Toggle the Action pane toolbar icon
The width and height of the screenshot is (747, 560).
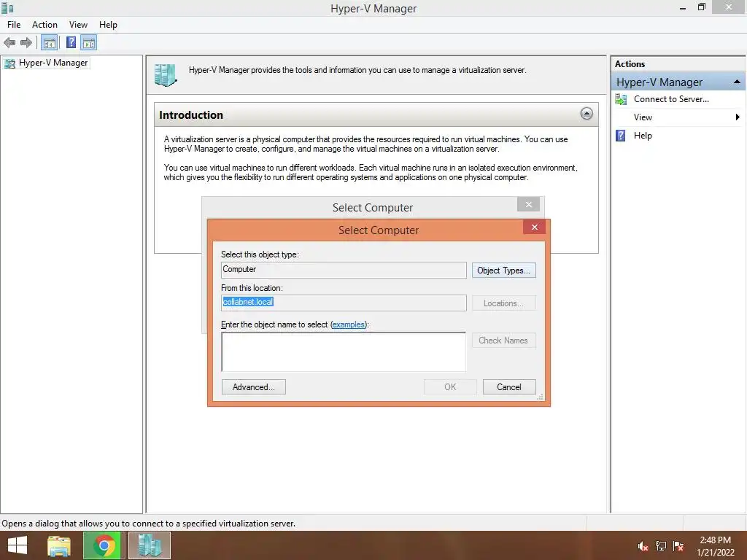tap(88, 43)
